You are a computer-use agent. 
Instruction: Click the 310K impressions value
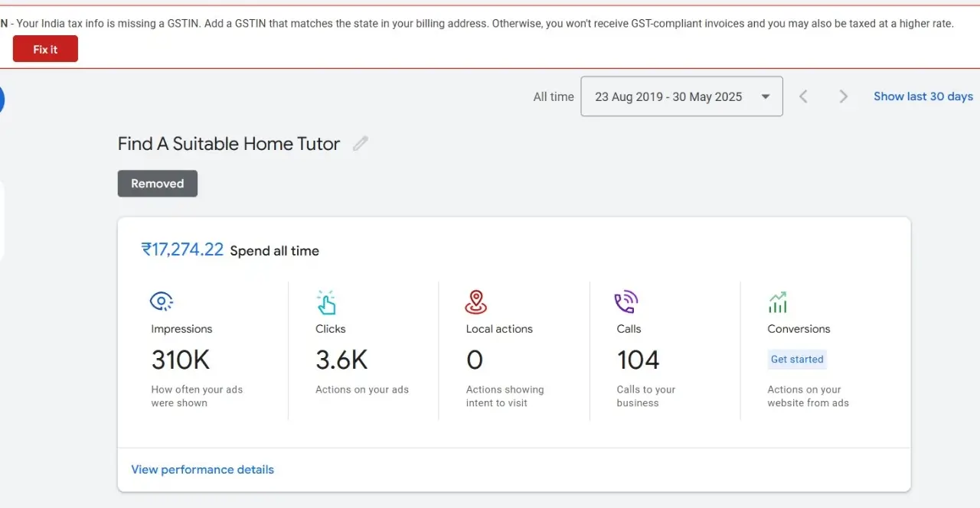[x=180, y=360]
